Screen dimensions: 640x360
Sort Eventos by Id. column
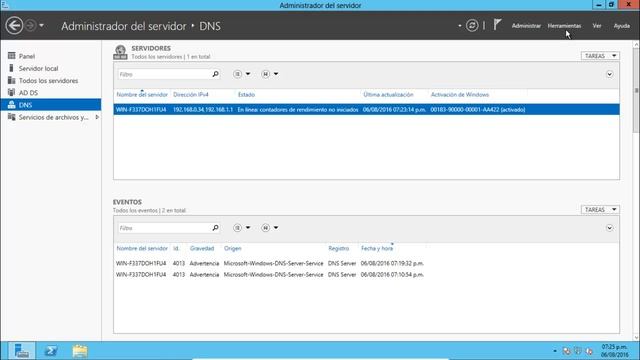coord(176,248)
